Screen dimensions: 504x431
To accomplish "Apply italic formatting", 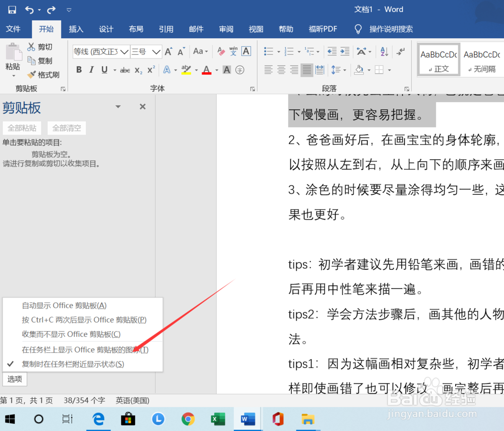I will coord(91,69).
